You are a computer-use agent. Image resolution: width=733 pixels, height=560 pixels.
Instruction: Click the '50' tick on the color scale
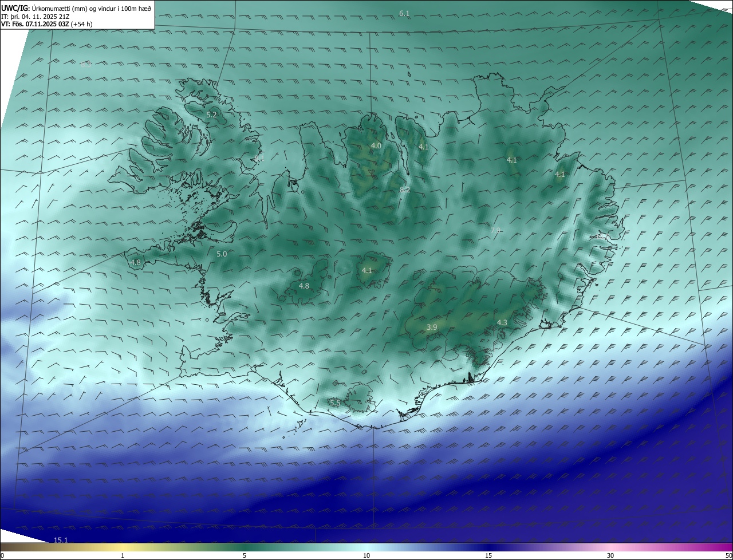point(728,555)
